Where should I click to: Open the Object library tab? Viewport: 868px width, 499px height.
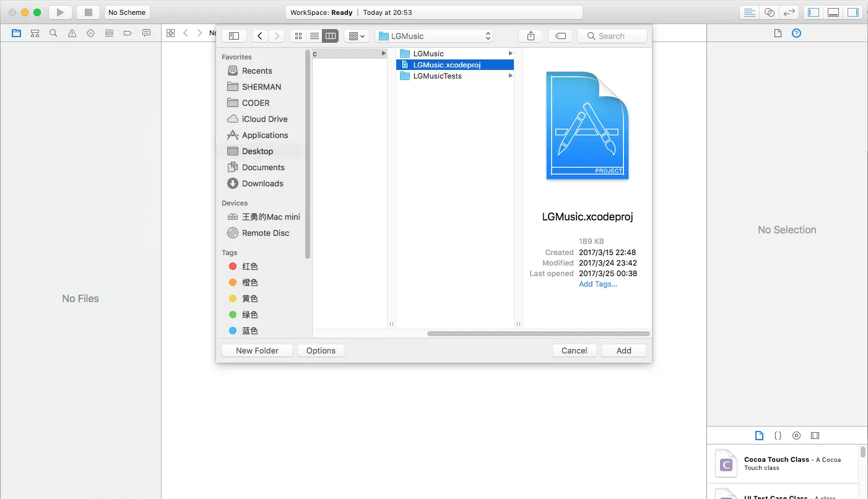click(x=797, y=436)
